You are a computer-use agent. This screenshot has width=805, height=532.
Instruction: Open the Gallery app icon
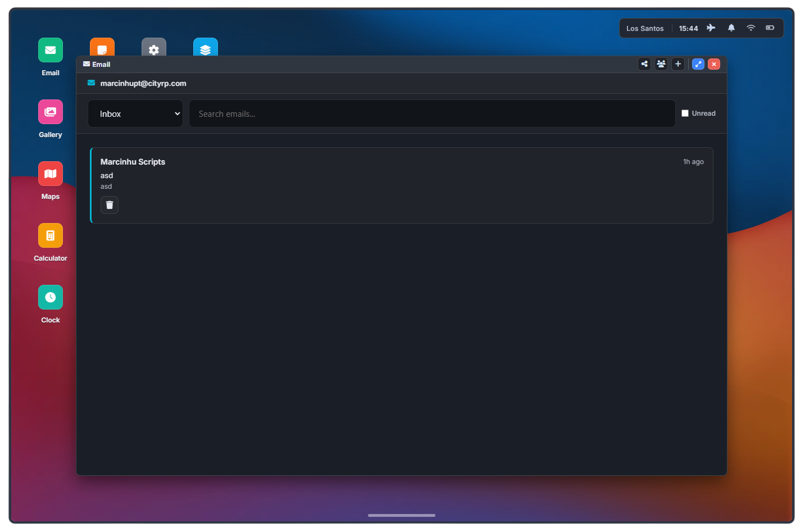tap(51, 112)
